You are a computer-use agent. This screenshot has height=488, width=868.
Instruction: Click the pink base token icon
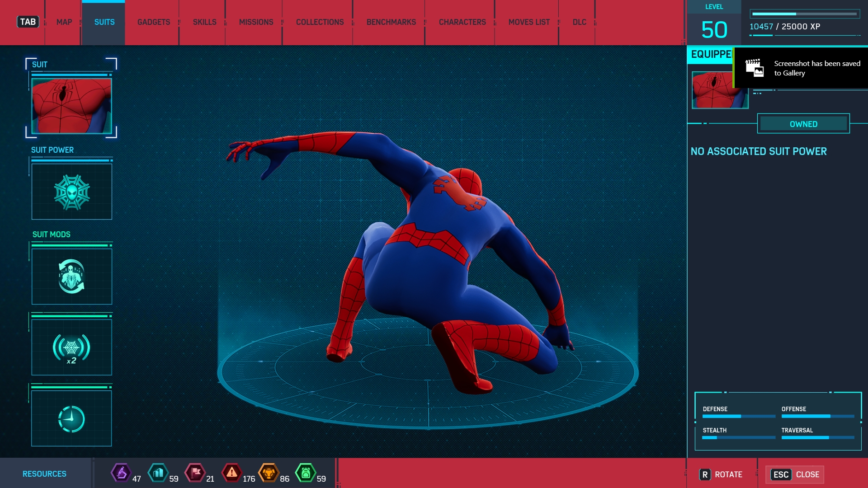point(195,473)
